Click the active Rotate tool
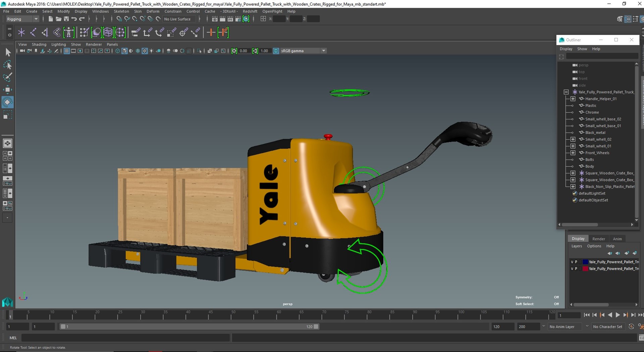 [8, 102]
